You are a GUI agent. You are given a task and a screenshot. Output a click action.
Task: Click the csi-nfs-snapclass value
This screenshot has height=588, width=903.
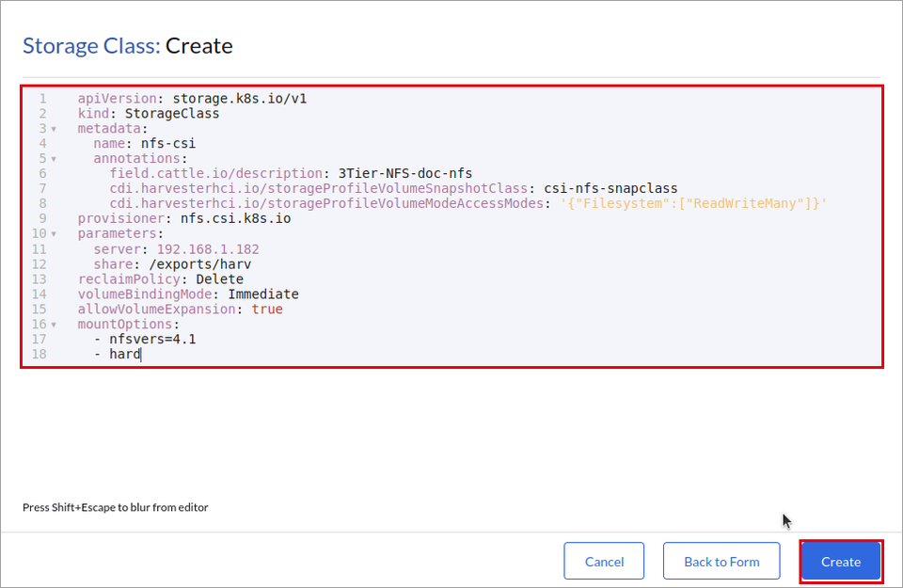[x=610, y=188]
